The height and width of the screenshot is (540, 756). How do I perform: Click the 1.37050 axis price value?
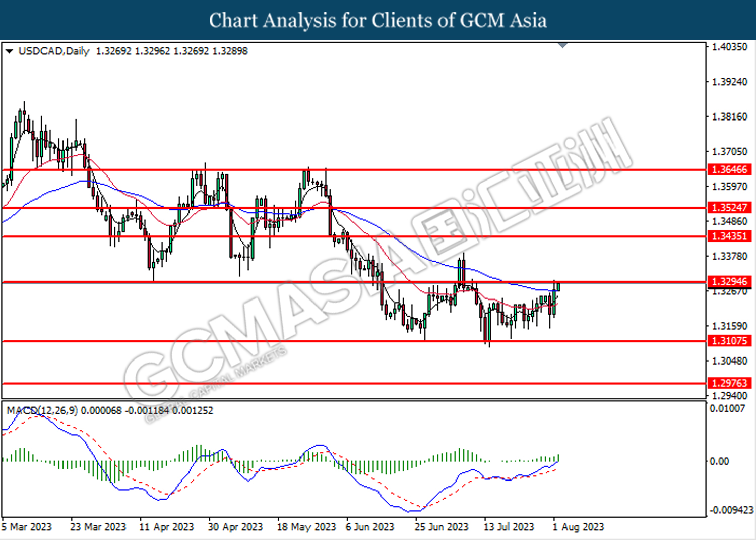point(729,151)
